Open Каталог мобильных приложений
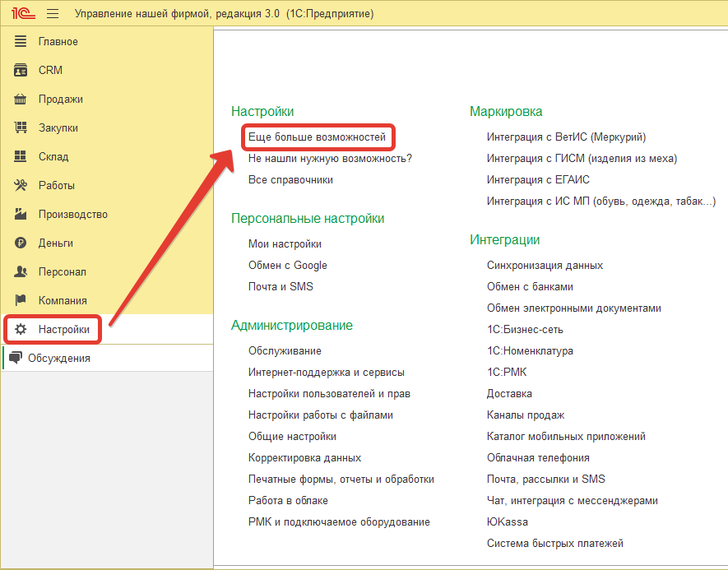Viewport: 728px width, 570px height. 566,436
